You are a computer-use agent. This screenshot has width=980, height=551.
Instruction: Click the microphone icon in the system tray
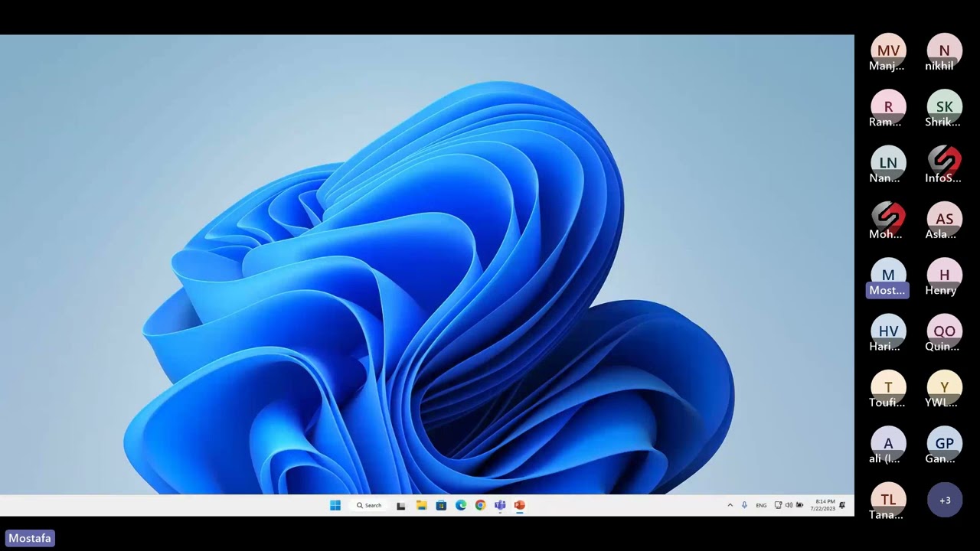(744, 505)
